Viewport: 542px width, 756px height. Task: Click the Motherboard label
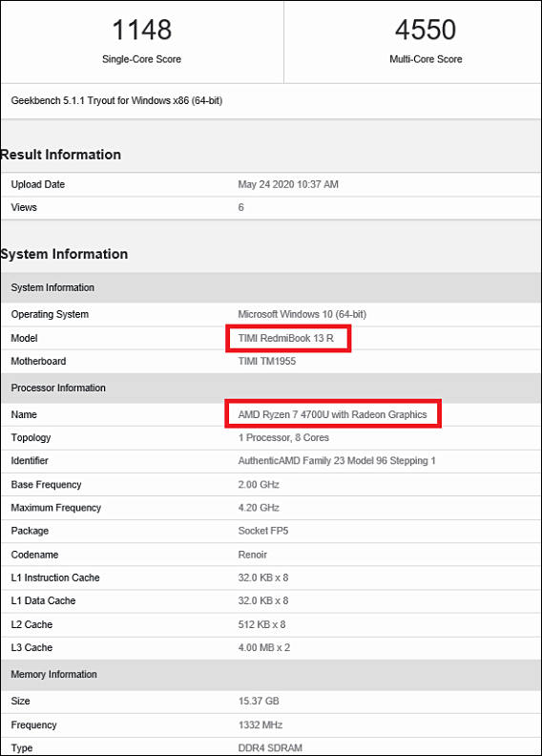tap(38, 362)
